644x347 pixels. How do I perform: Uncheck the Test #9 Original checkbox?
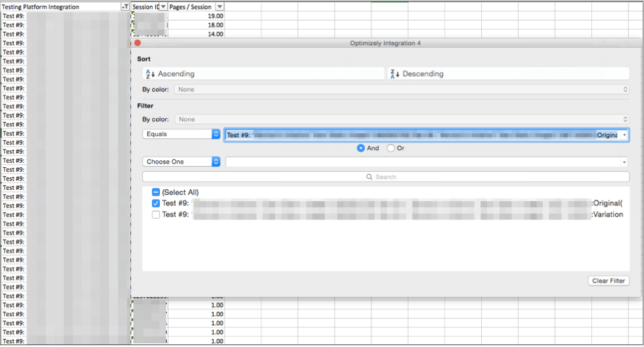pos(156,204)
